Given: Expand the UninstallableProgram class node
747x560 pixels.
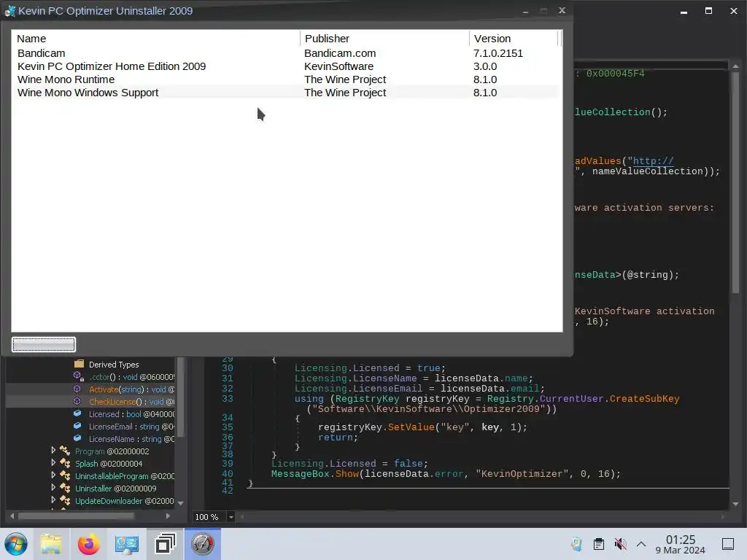Looking at the screenshot, I should [53, 475].
